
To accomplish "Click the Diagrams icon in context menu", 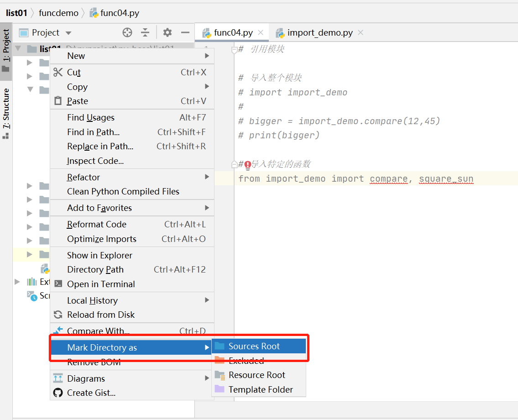I will click(x=58, y=378).
